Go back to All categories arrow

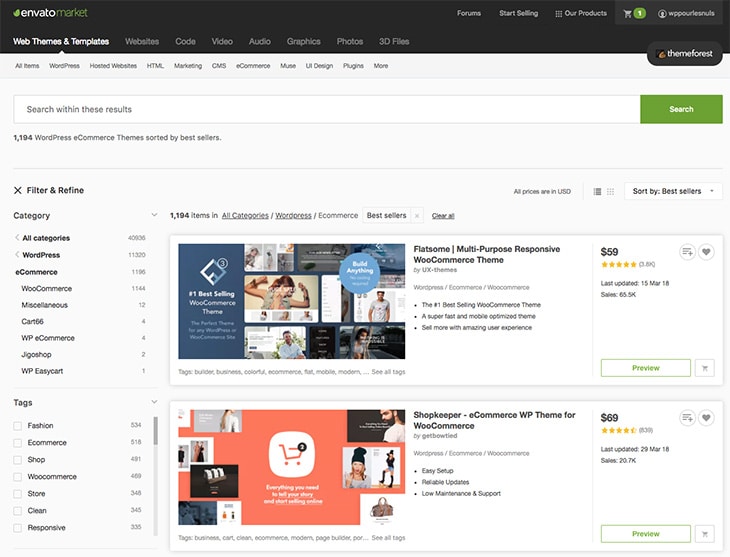[x=17, y=238]
